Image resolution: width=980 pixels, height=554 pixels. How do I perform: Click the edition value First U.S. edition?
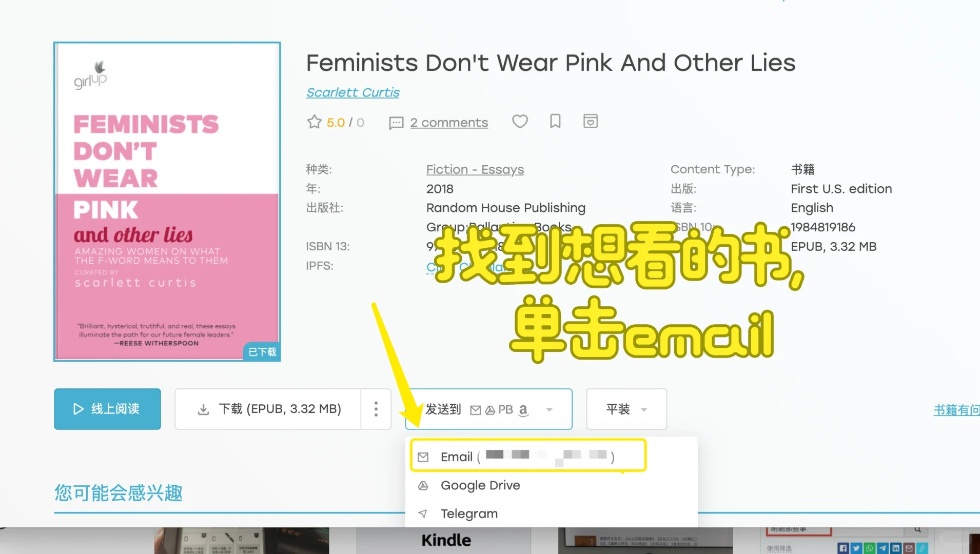tap(841, 189)
